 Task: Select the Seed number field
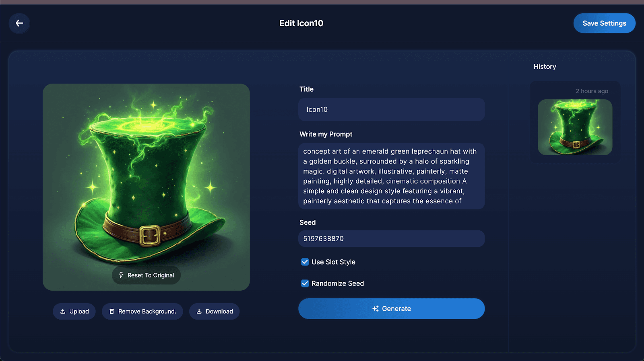coord(391,238)
